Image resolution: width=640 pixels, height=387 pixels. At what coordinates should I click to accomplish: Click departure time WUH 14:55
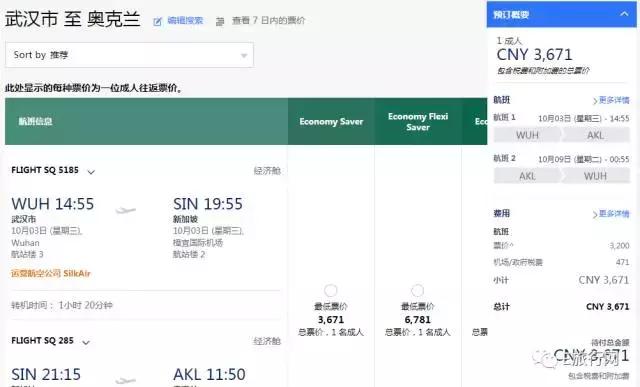[x=53, y=204]
